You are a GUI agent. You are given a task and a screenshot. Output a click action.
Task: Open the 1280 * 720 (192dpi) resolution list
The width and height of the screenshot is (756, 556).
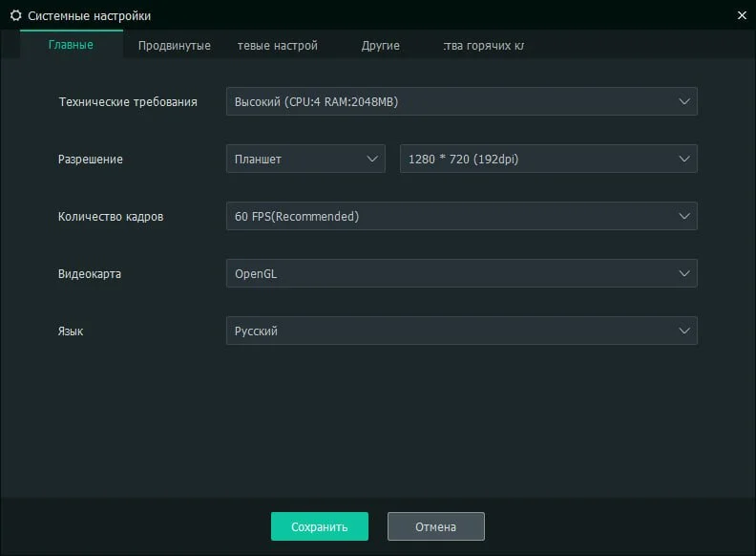549,159
